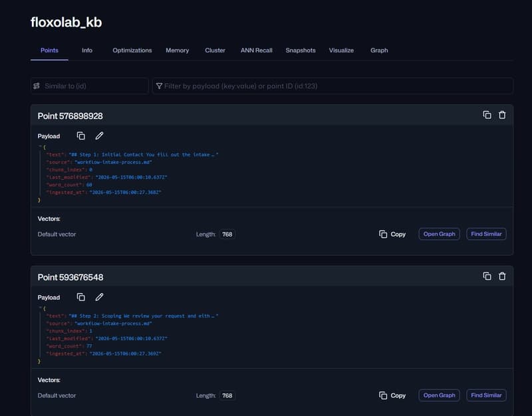Open the ANN Recall tab

[256, 51]
